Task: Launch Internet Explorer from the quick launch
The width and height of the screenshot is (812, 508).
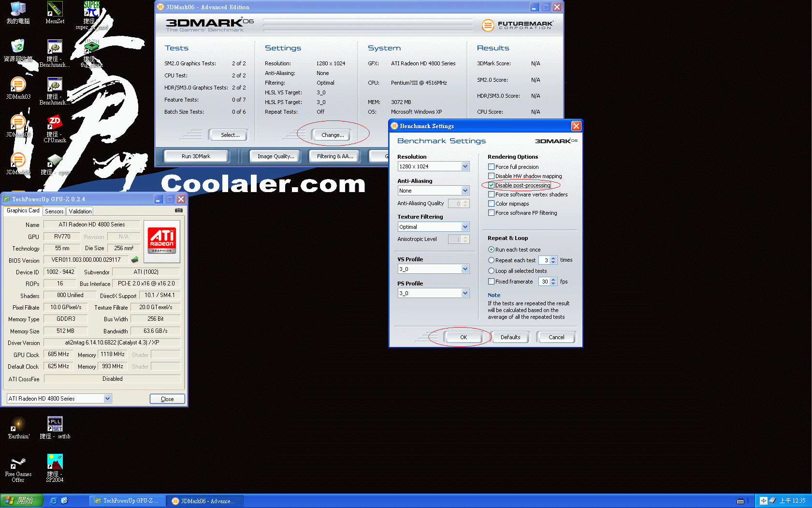Action: [53, 501]
